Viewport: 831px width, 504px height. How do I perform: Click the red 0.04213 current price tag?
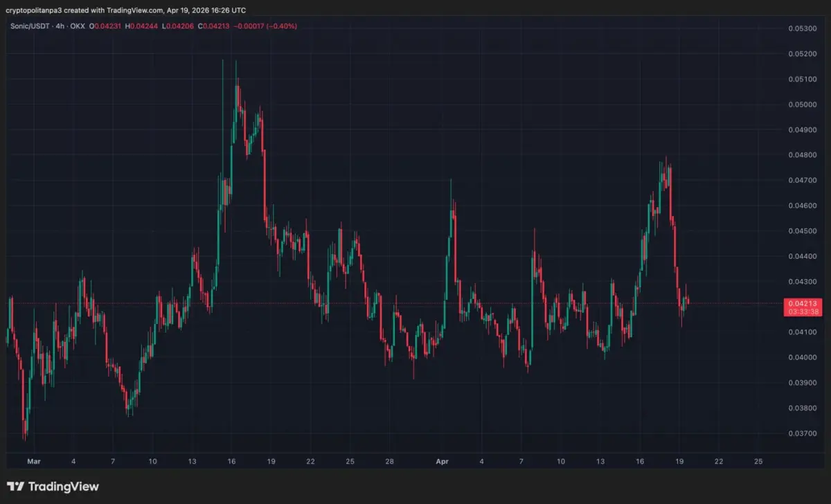(x=803, y=303)
